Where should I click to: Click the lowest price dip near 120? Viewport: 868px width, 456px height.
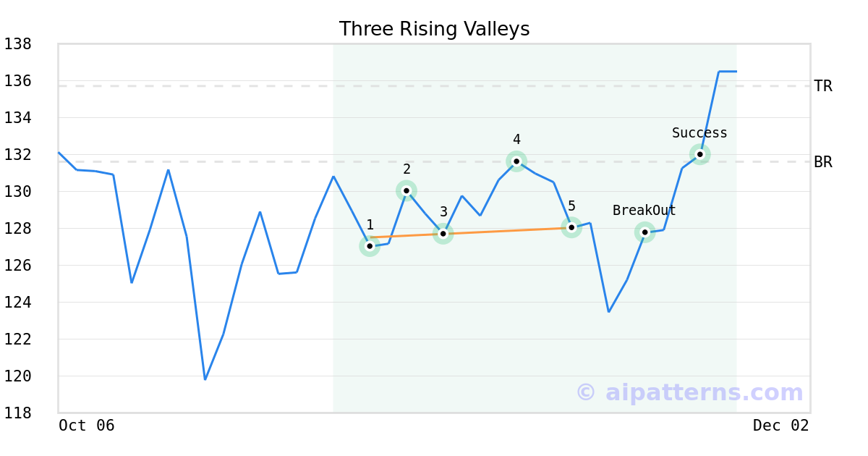[x=205, y=379]
